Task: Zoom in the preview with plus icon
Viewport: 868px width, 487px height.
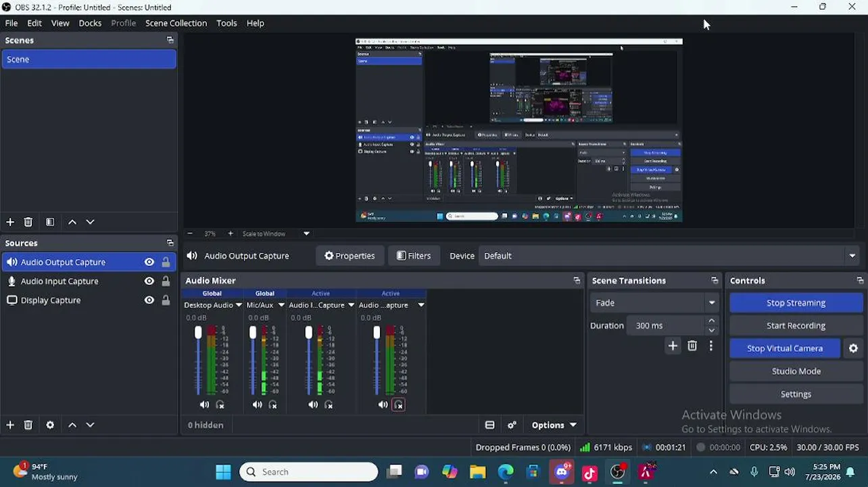Action: [231, 233]
